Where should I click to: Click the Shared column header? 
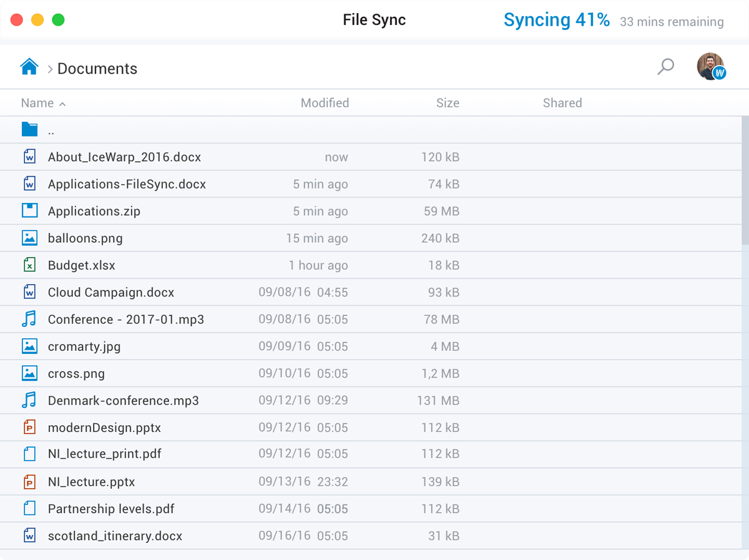point(562,103)
